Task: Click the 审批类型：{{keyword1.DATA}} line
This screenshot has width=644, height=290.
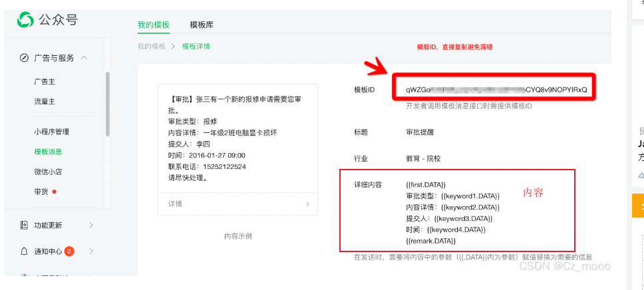Action: (452, 196)
